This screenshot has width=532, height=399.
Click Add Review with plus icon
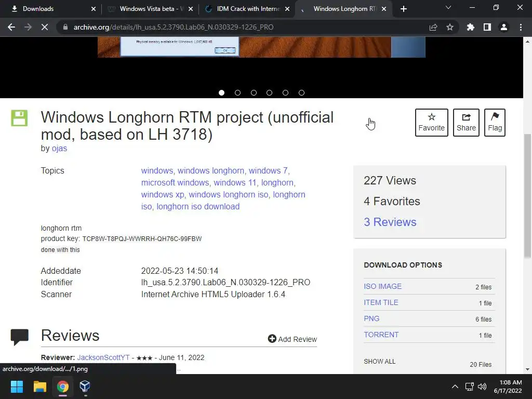tap(292, 339)
